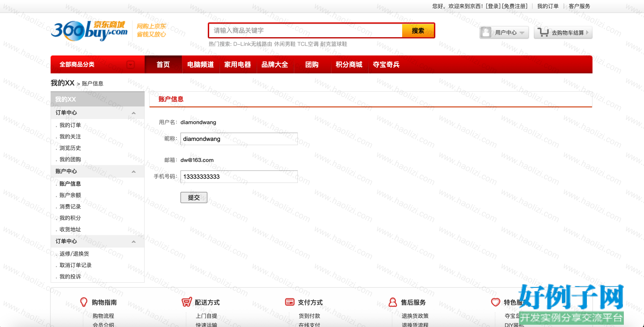Open 返修/退换货 in sidebar

pyautogui.click(x=74, y=254)
